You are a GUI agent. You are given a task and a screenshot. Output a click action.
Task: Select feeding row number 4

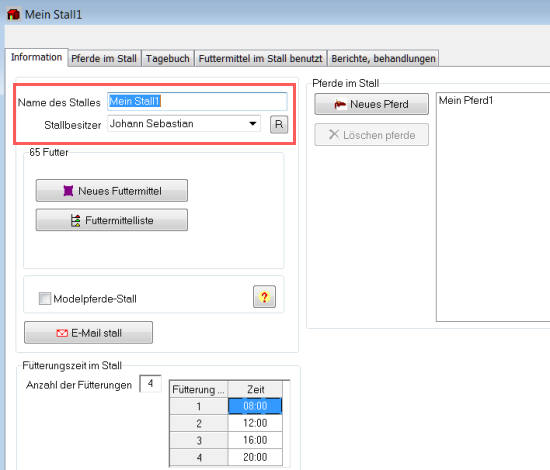tap(199, 457)
